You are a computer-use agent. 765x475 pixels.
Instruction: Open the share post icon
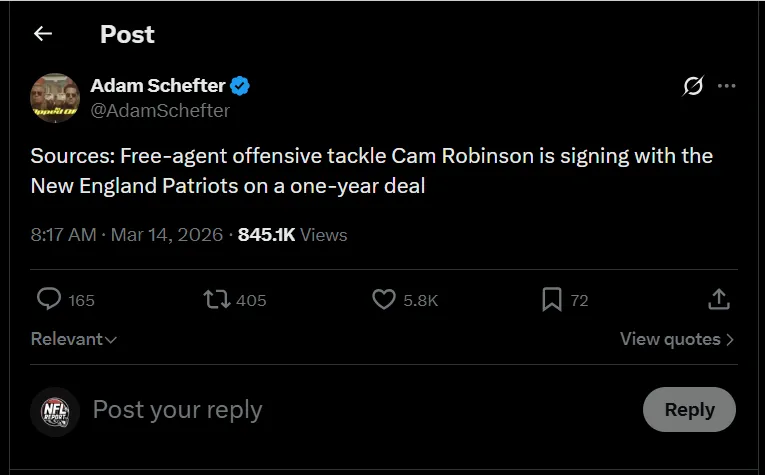point(718,299)
